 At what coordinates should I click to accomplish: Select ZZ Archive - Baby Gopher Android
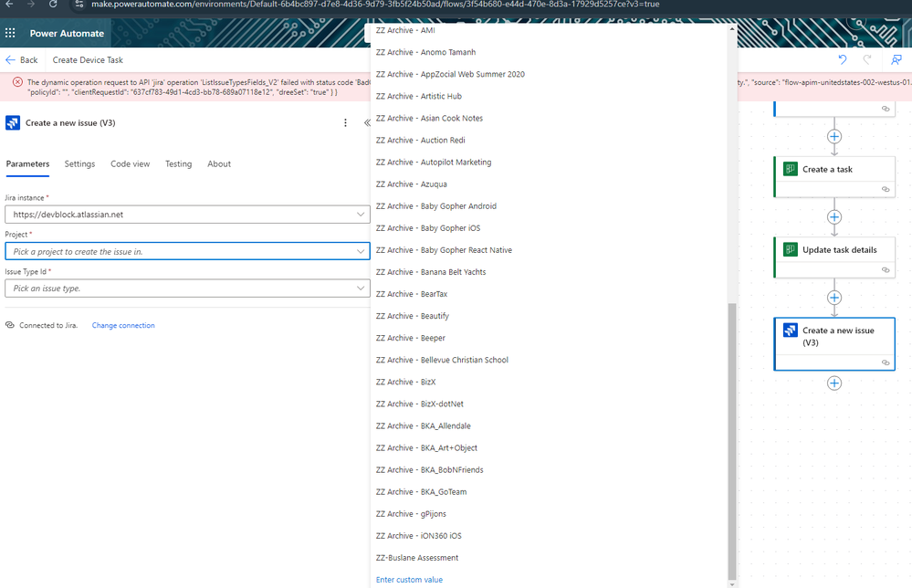click(436, 206)
